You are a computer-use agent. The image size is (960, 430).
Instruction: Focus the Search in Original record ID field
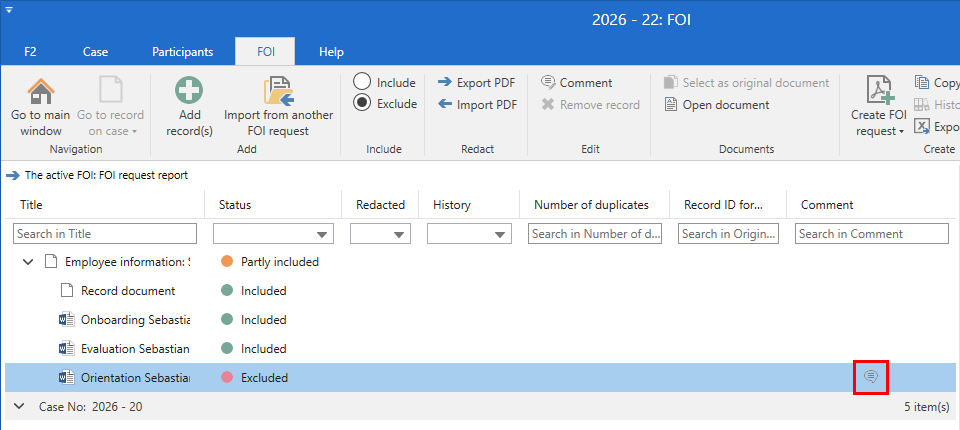pyautogui.click(x=728, y=233)
